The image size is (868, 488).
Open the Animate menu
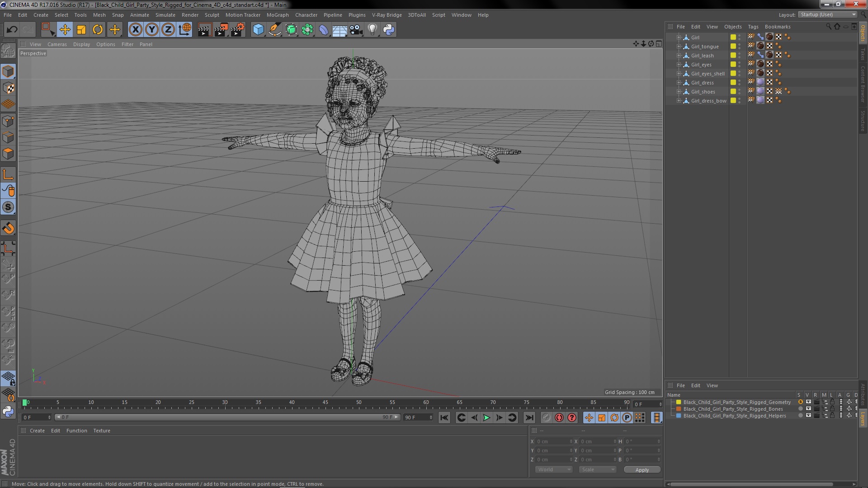(139, 14)
